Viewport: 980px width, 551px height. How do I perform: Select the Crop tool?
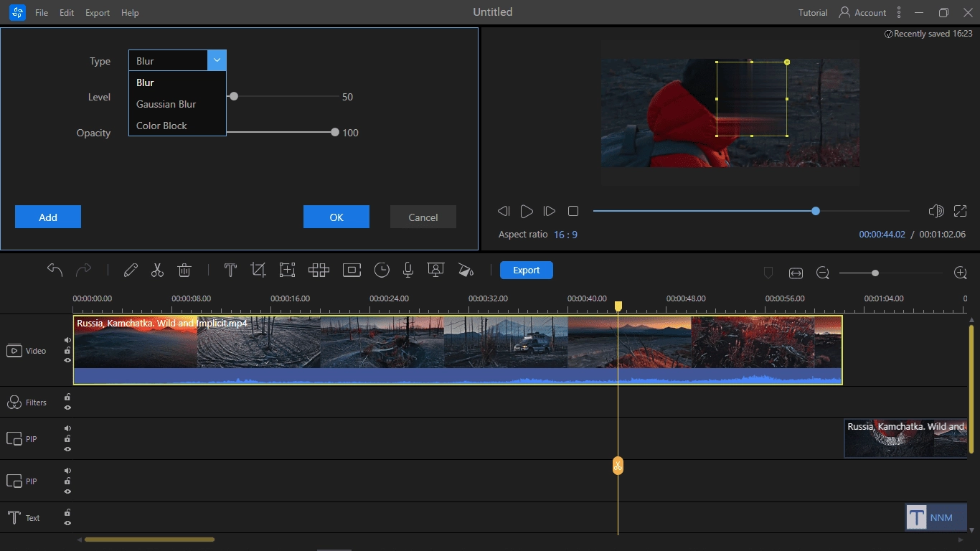(258, 270)
